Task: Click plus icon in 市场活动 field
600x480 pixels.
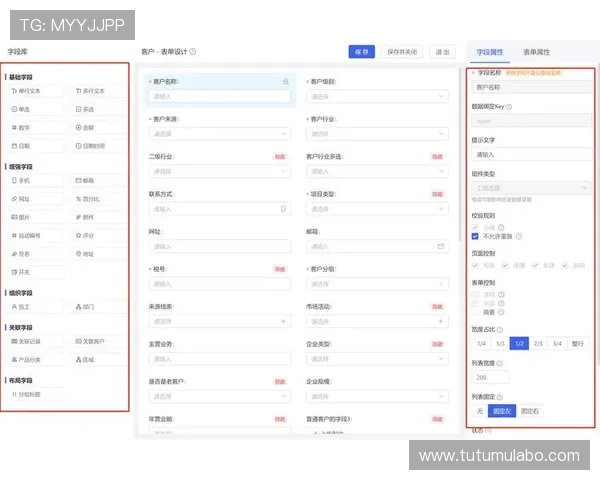Action: 441,322
